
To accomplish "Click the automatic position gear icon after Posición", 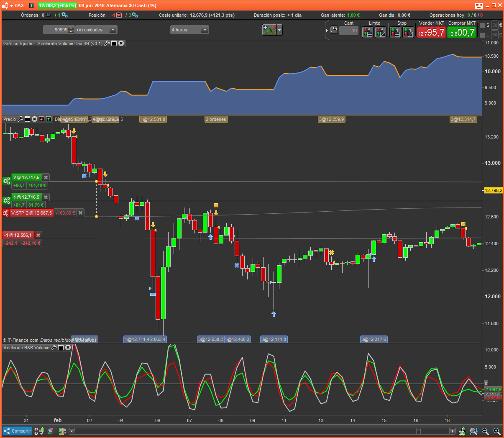I will click(135, 15).
